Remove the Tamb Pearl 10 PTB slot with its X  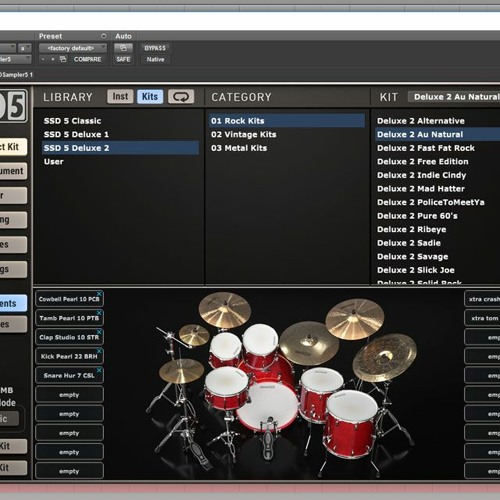pyautogui.click(x=99, y=313)
